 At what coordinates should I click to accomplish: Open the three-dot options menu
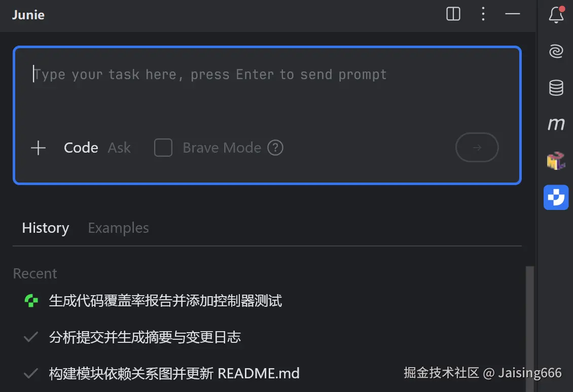click(483, 14)
